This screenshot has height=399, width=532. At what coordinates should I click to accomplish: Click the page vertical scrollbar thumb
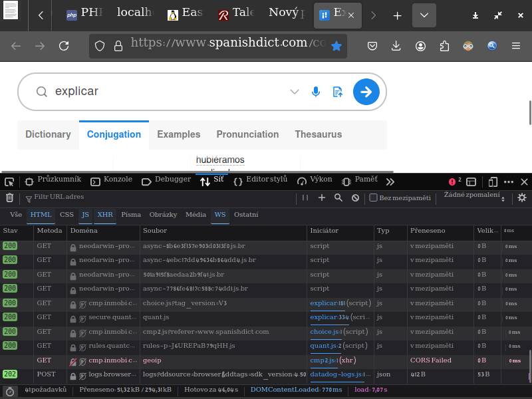(x=529, y=112)
